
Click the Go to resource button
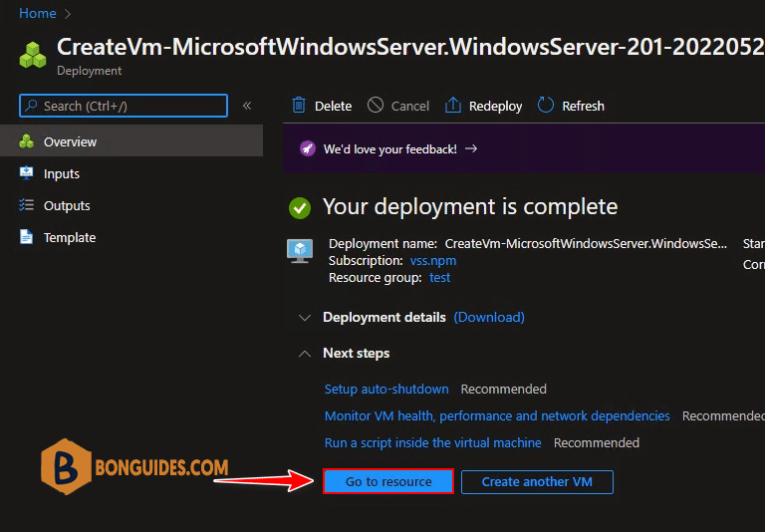coord(388,481)
